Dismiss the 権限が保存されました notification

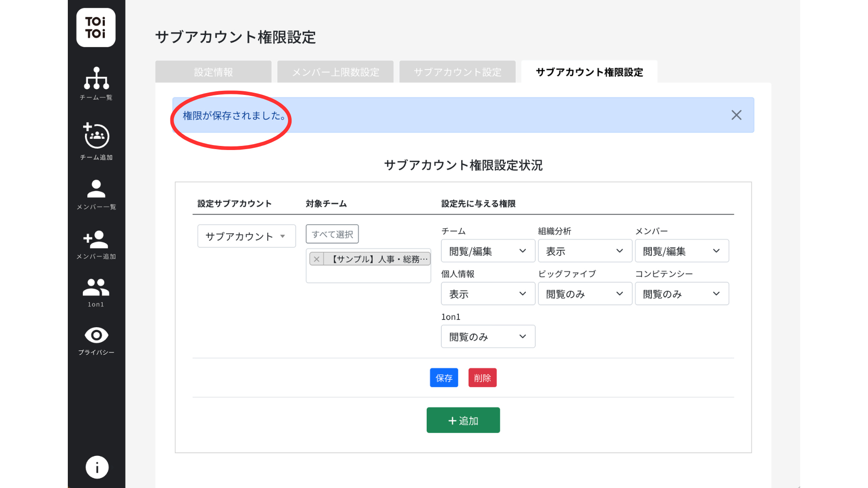coord(736,115)
